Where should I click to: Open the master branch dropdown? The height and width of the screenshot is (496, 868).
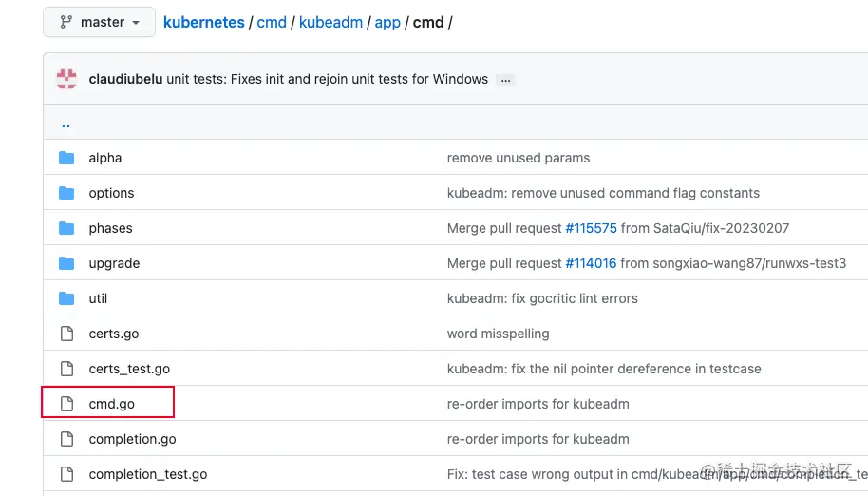pos(99,22)
